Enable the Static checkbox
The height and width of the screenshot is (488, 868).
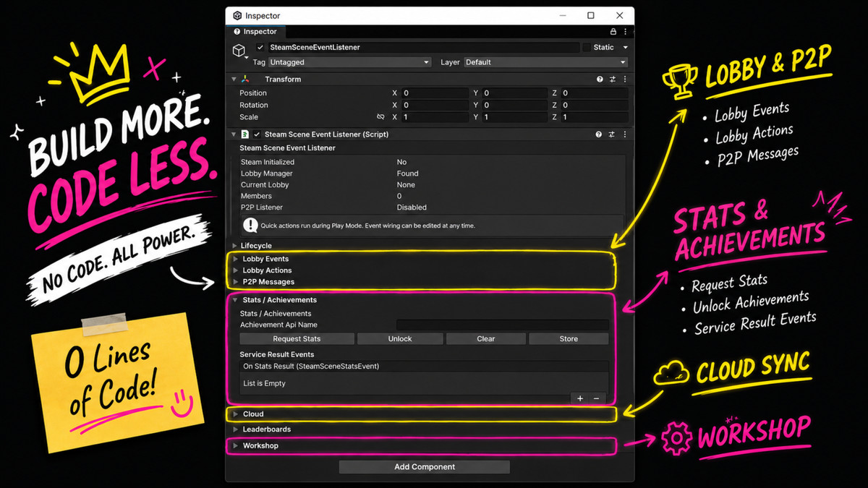point(587,48)
